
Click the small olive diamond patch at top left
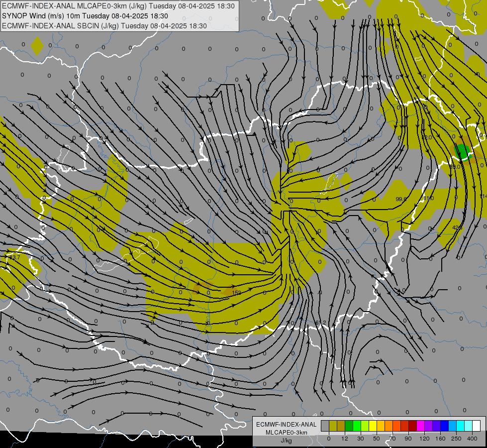[37, 46]
